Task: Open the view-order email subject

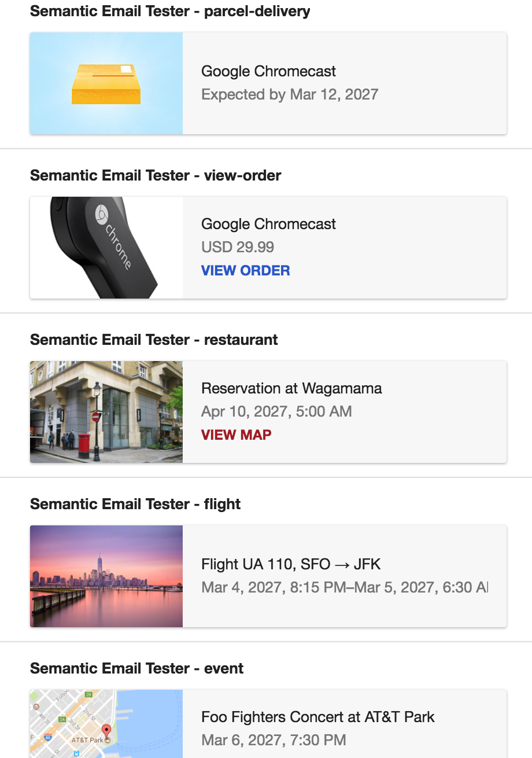Action: (156, 175)
